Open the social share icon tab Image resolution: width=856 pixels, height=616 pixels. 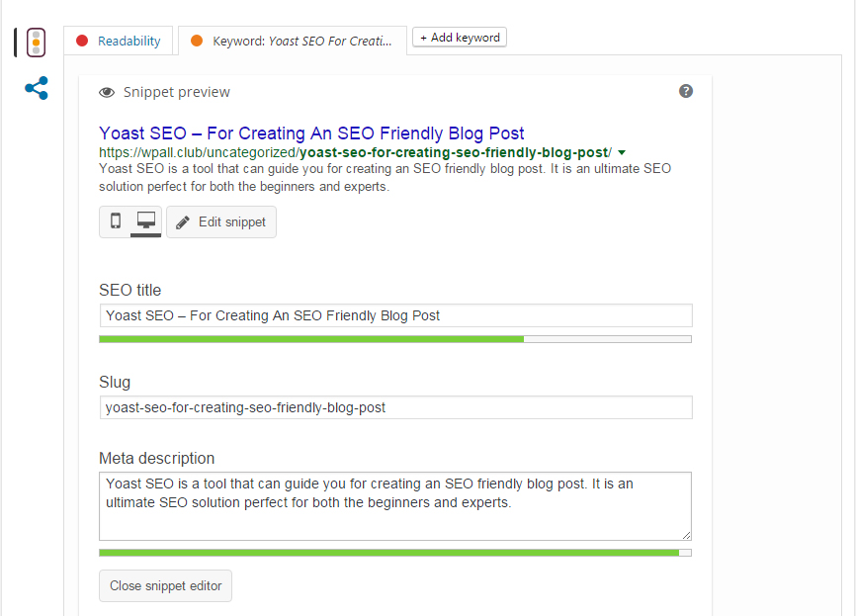pos(37,89)
